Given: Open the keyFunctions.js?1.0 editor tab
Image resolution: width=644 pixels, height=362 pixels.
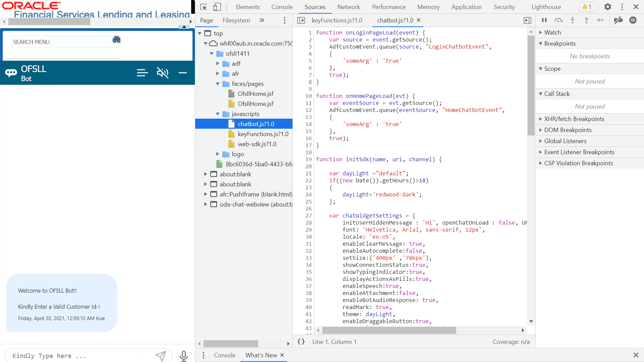Looking at the screenshot, I should (x=337, y=20).
